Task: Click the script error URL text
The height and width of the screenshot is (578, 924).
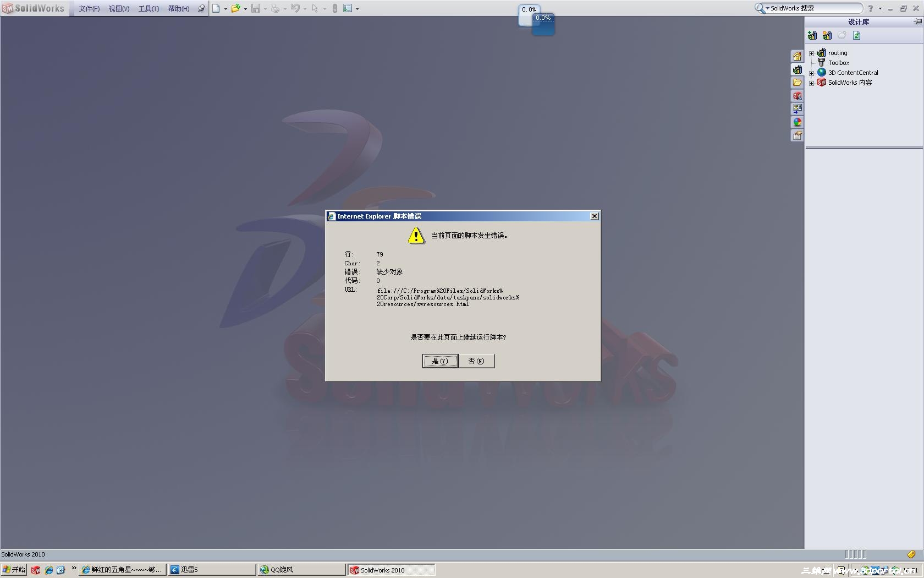Action: (x=448, y=297)
